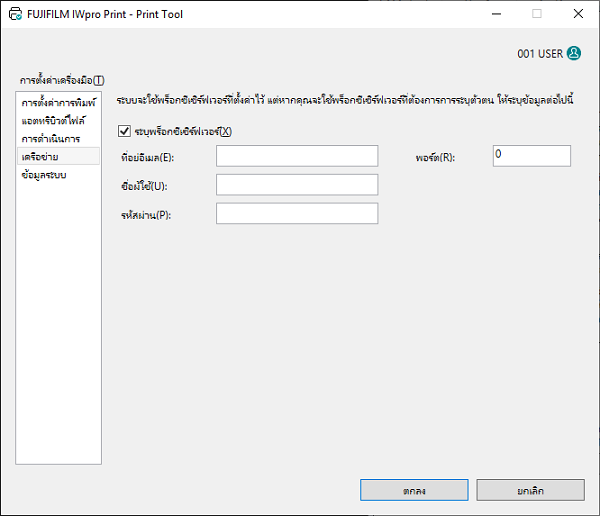600x516 pixels.
Task: Click the 001 USER account icon
Action: [574, 54]
